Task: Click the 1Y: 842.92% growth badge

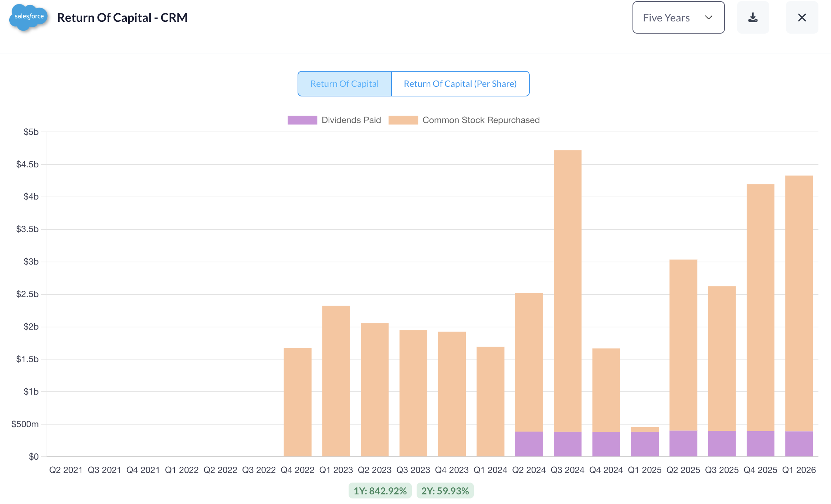Action: (380, 491)
